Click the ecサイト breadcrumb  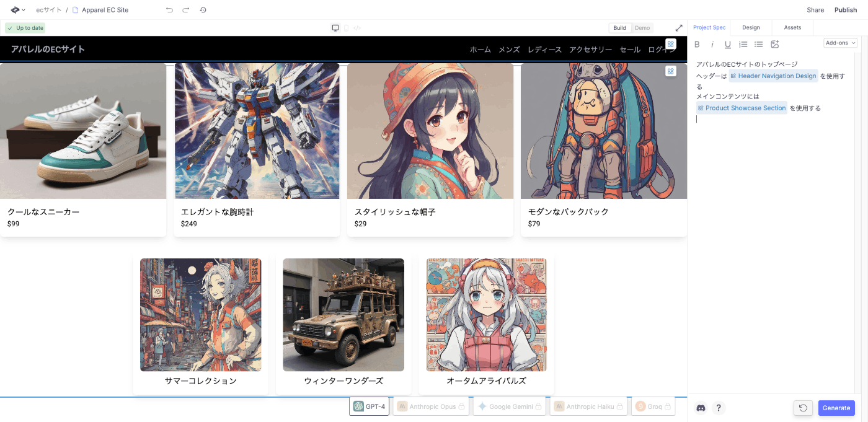pyautogui.click(x=49, y=10)
